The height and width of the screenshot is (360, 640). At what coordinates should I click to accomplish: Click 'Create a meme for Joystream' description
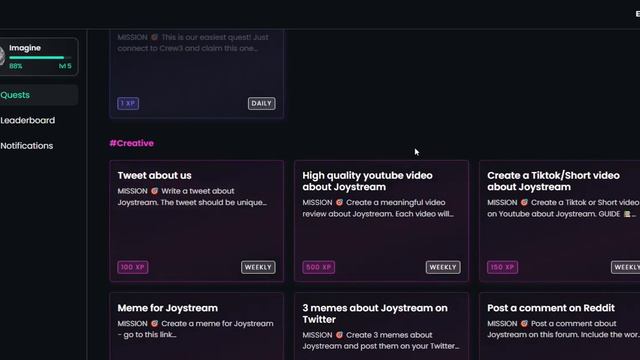click(196, 329)
